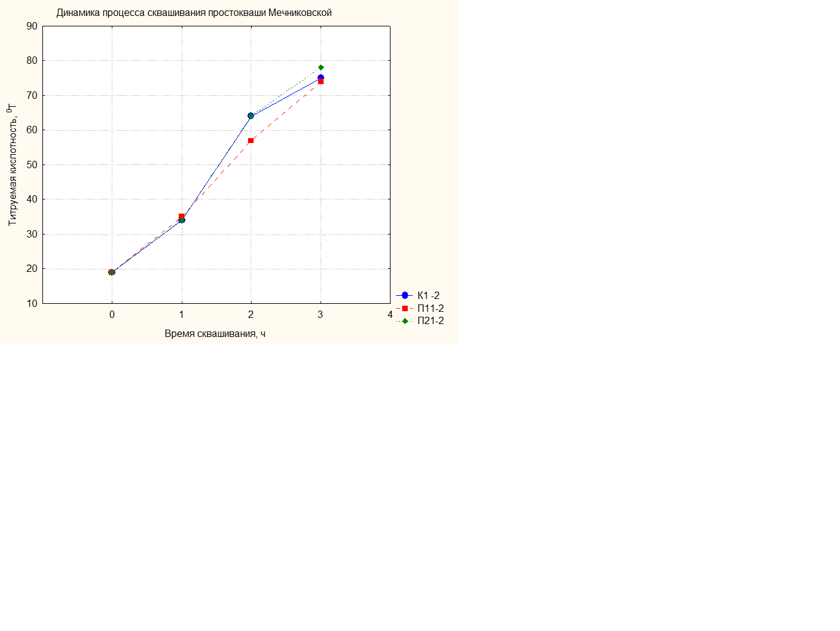Click y-axis tick label 20
The width and height of the screenshot is (840, 631).
click(x=32, y=269)
